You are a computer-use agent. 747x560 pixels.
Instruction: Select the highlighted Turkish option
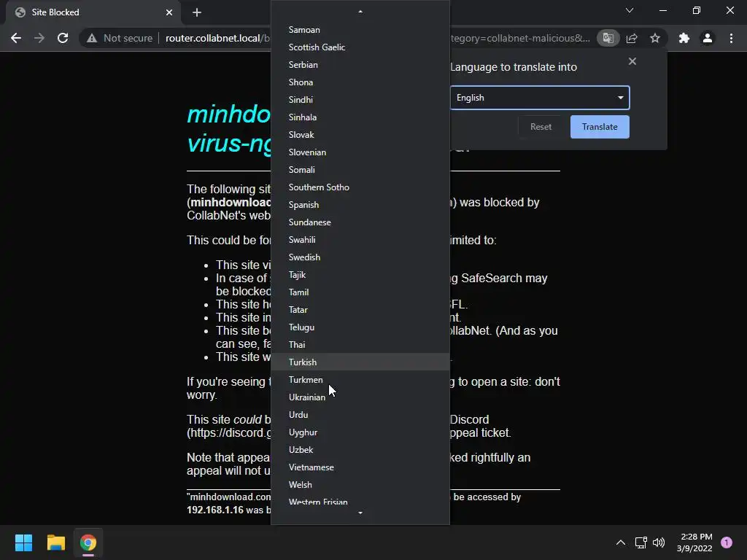pos(360,362)
